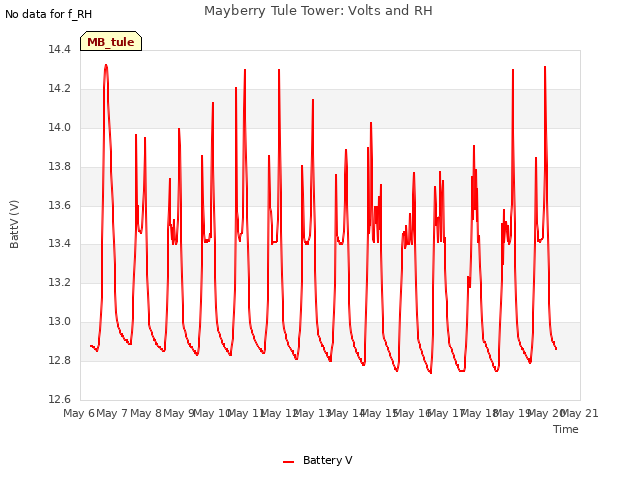The image size is (640, 480).
Task: Click the 13.0 y-axis tick label
Action: point(60,322)
